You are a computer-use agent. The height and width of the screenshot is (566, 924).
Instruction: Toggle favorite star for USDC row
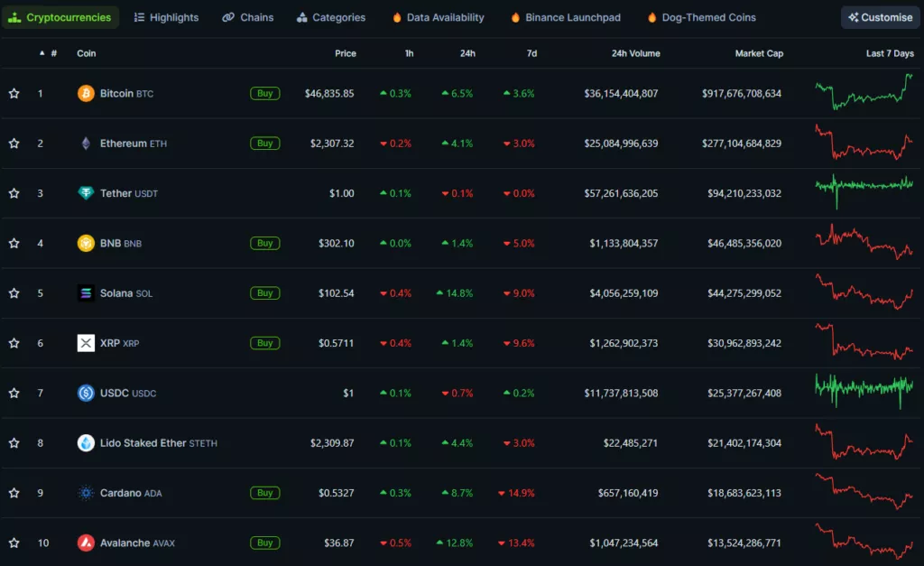(x=14, y=393)
